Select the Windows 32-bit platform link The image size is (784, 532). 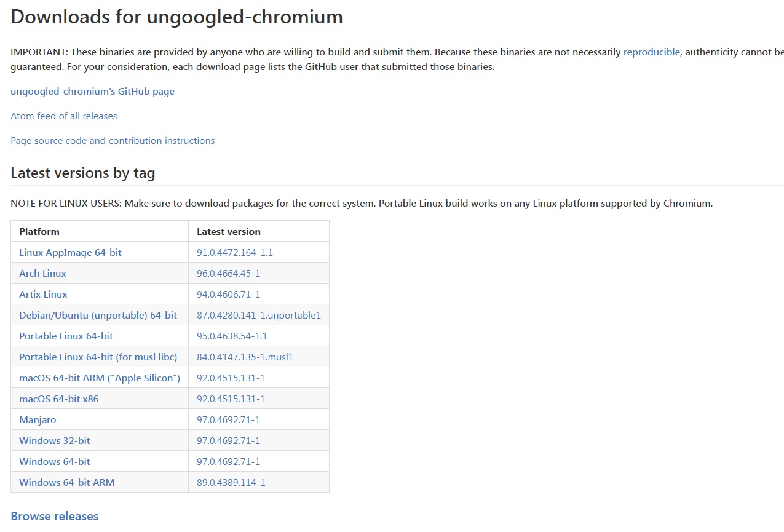pos(55,441)
